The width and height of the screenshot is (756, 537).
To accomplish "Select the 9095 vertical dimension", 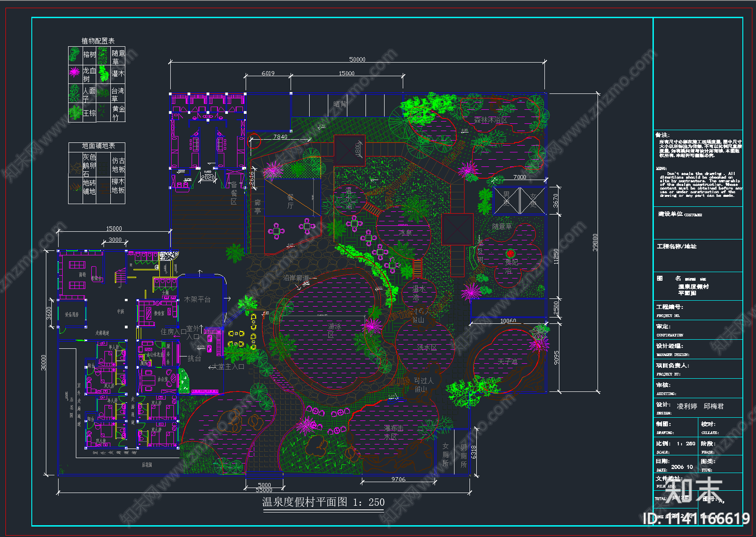I will 557,358.
